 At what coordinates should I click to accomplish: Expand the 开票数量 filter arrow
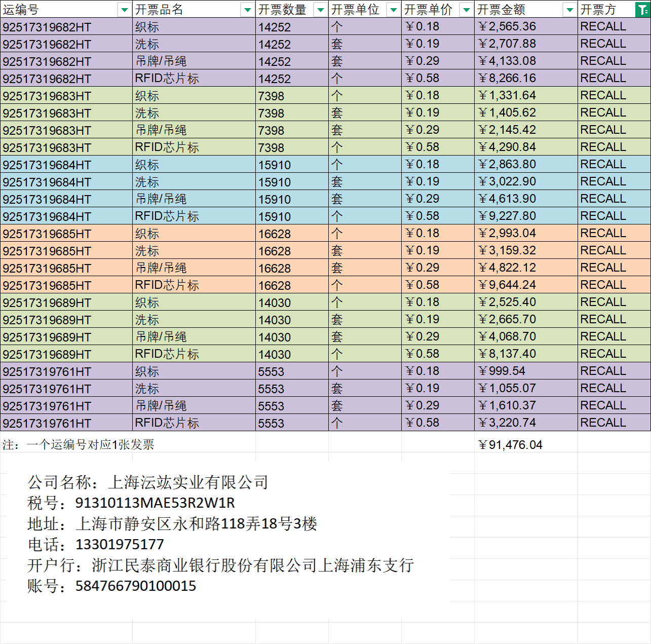(320, 10)
